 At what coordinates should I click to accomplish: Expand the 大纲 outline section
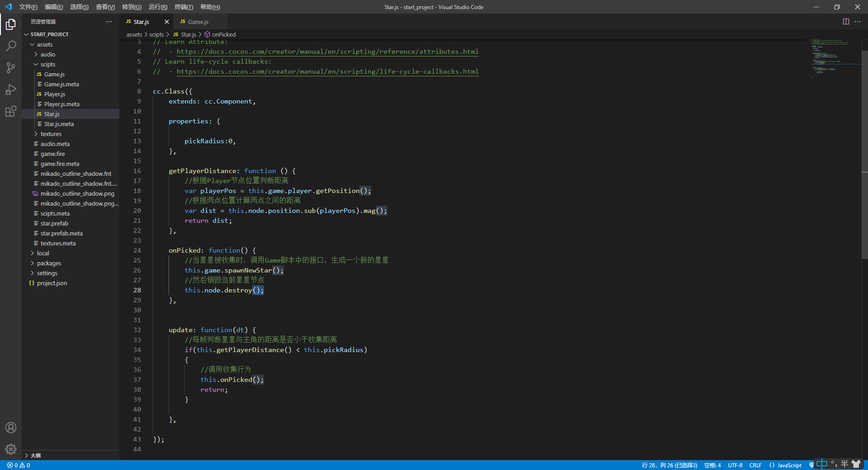(x=35, y=456)
